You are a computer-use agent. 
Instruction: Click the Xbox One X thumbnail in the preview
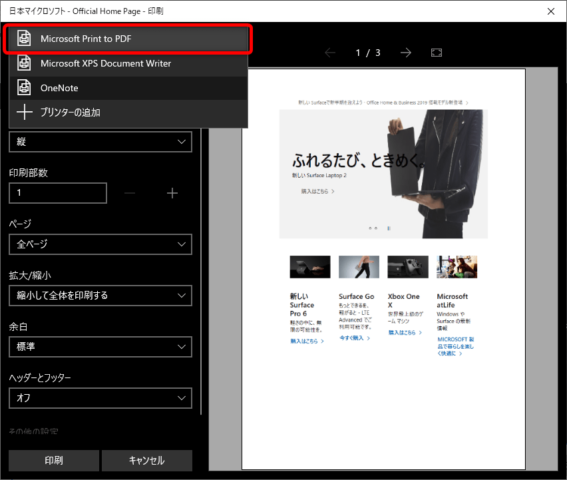click(408, 267)
